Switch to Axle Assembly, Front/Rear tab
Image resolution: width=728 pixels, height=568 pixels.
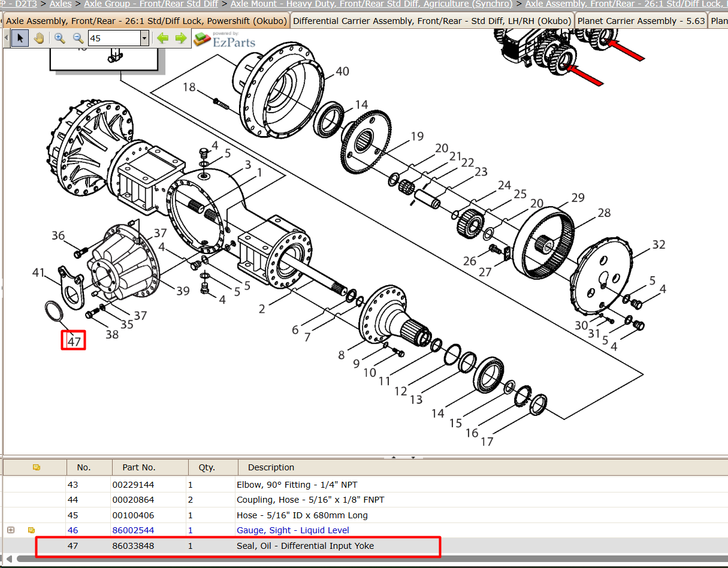coord(147,21)
